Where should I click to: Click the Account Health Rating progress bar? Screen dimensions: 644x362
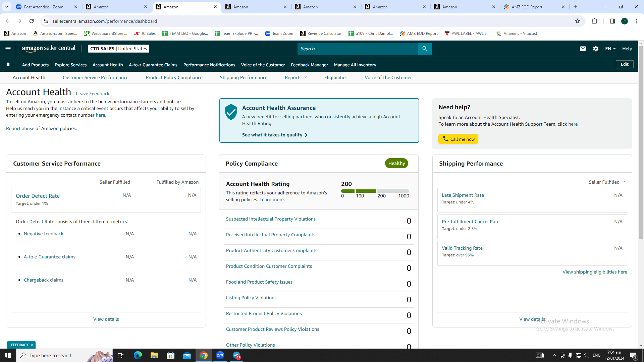375,191
